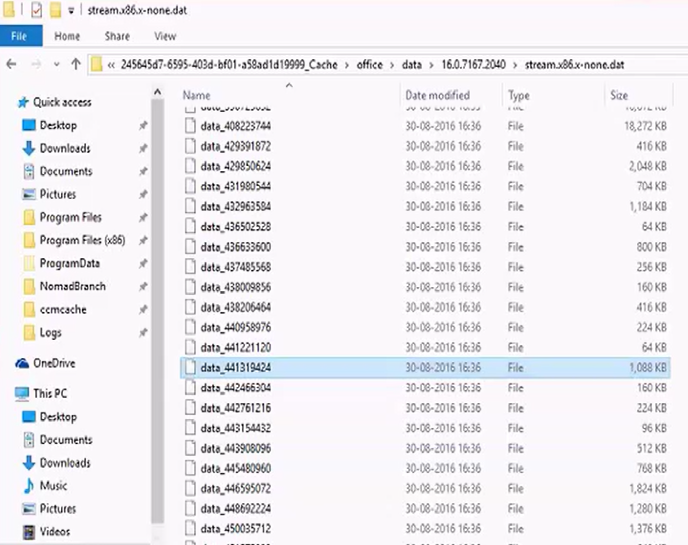Expand the recent locations dropdown arrow
688x545 pixels.
pos(55,64)
